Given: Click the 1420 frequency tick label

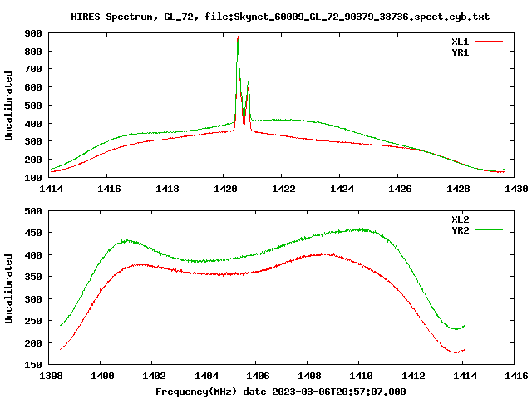Looking at the screenshot, I should [x=225, y=189].
